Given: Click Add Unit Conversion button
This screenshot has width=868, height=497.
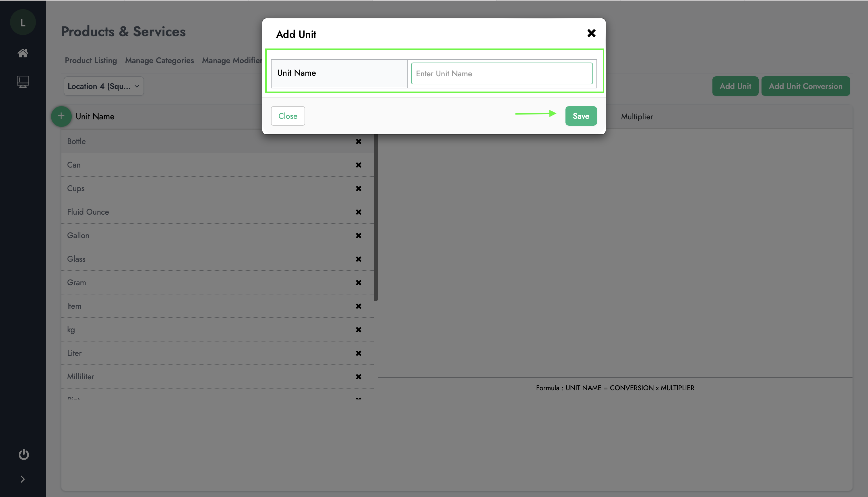Looking at the screenshot, I should tap(805, 86).
